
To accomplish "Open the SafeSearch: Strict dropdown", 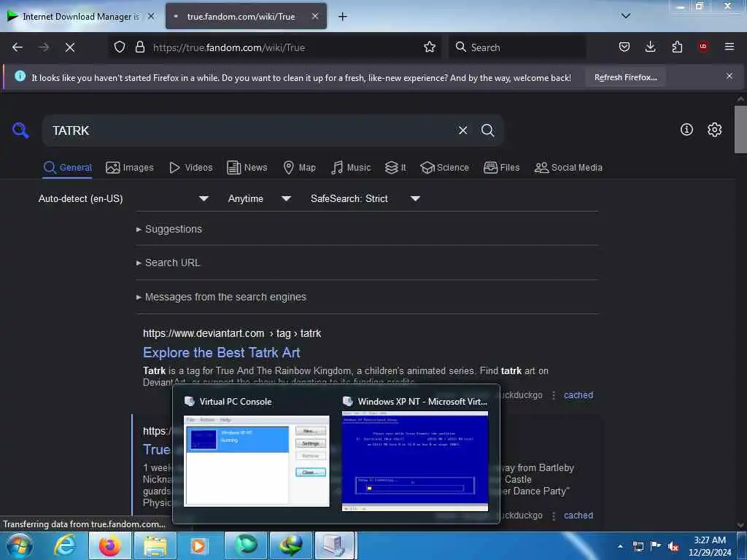I will (365, 198).
